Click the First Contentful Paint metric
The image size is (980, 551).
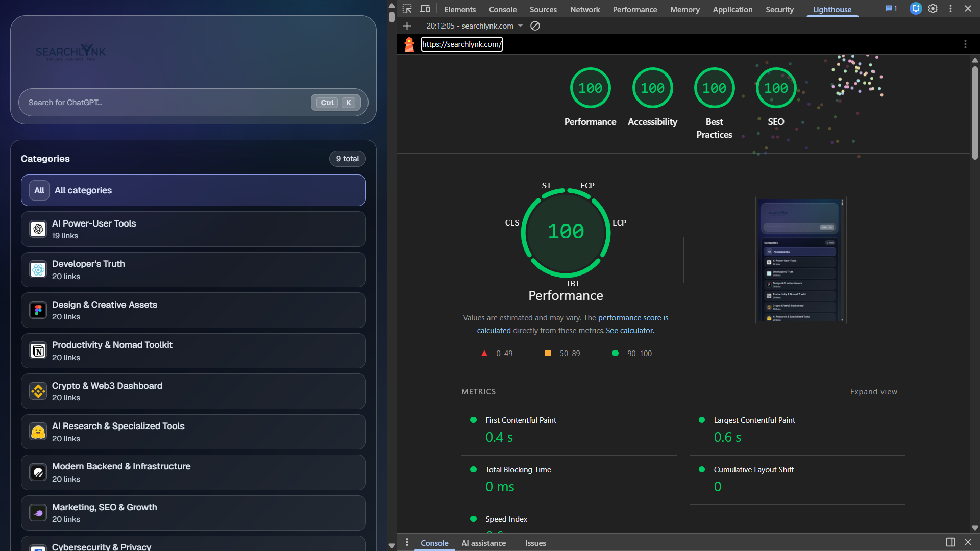(x=569, y=430)
